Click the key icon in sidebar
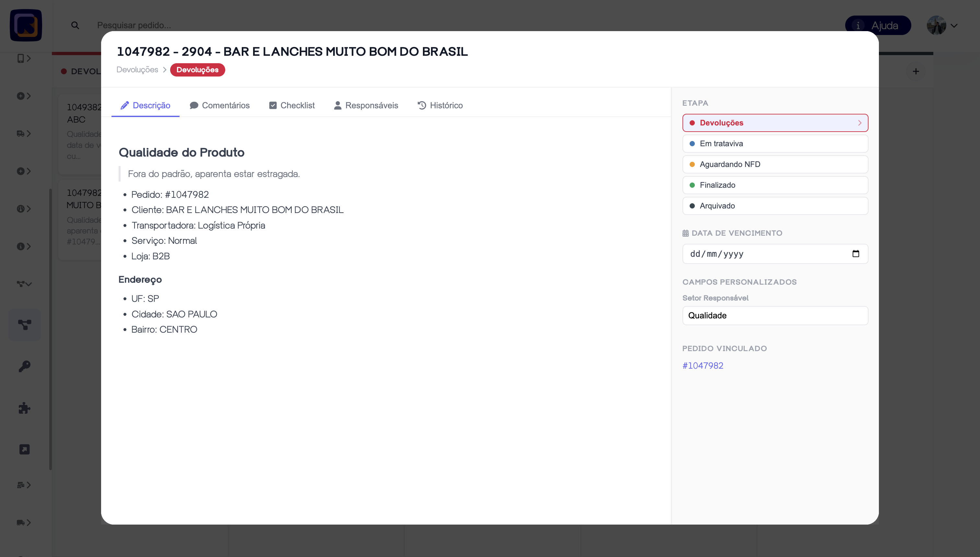 point(25,366)
